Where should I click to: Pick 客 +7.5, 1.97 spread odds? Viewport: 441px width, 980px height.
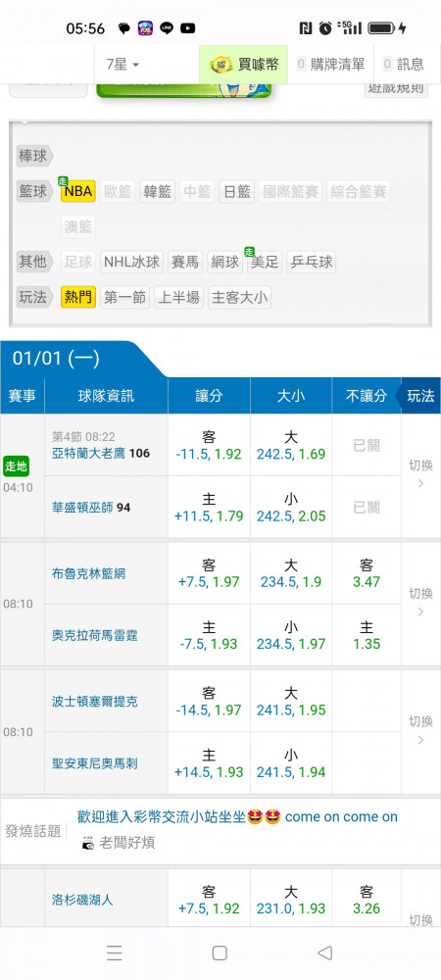click(x=209, y=573)
